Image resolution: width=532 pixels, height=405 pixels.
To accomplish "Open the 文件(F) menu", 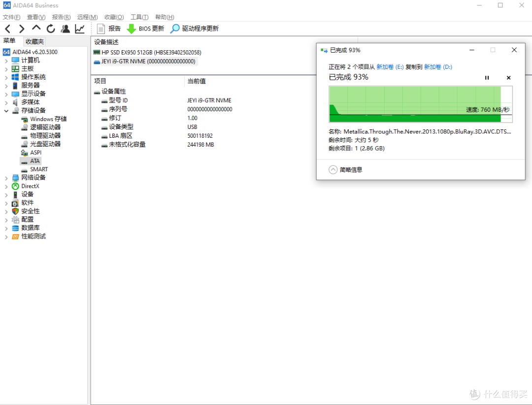I will click(x=11, y=17).
